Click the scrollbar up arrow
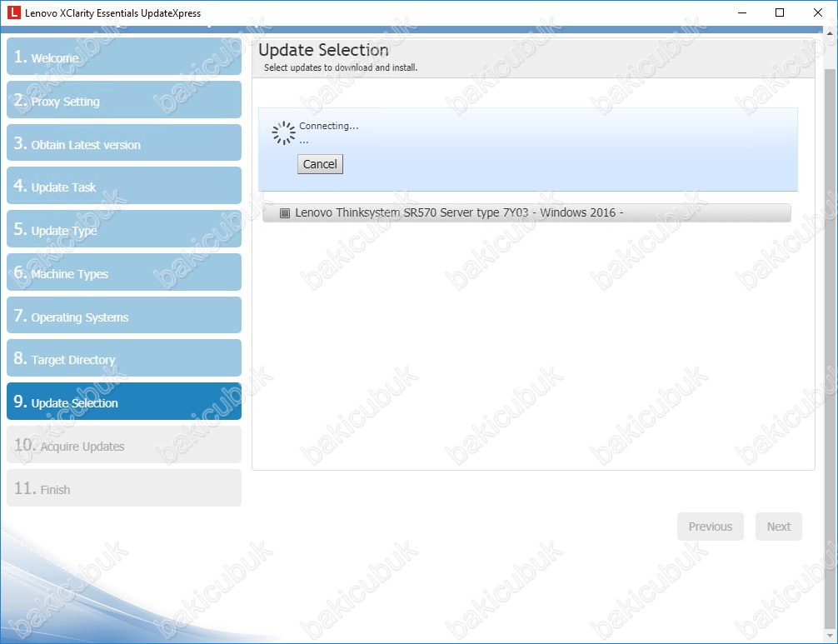 coord(831,32)
